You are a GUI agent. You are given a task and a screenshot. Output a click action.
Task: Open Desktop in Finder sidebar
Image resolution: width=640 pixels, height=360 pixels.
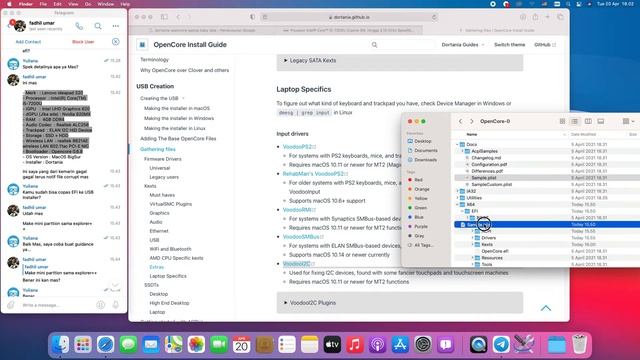click(x=419, y=141)
